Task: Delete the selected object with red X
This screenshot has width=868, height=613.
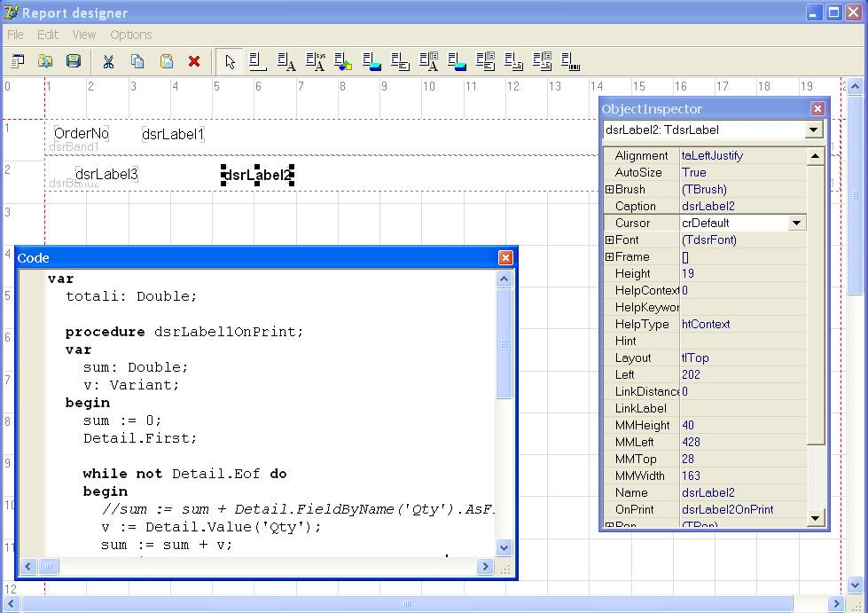Action: (x=194, y=61)
